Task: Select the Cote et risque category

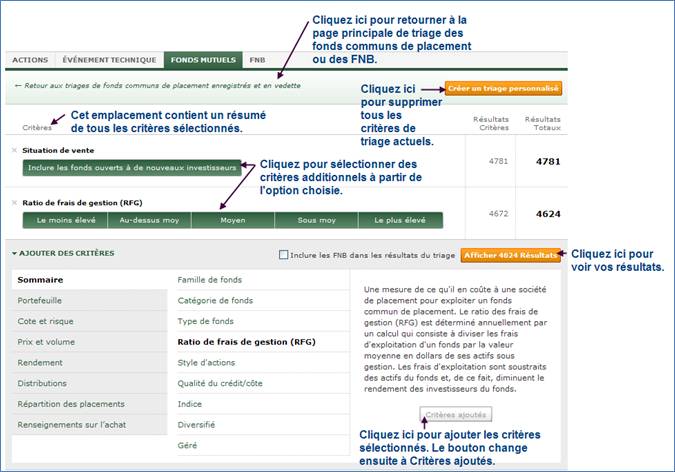Action: pyautogui.click(x=90, y=321)
